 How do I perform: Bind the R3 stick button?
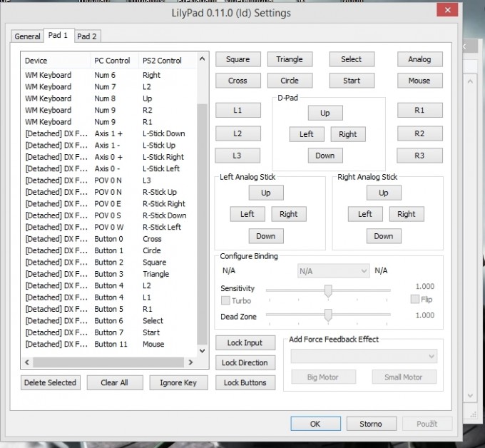click(419, 156)
